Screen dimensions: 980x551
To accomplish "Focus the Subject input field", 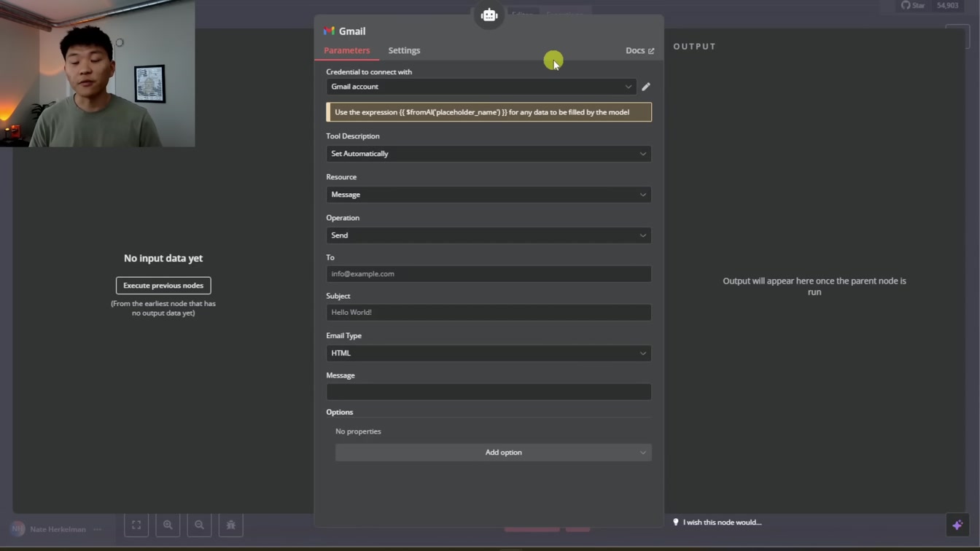I will click(489, 313).
